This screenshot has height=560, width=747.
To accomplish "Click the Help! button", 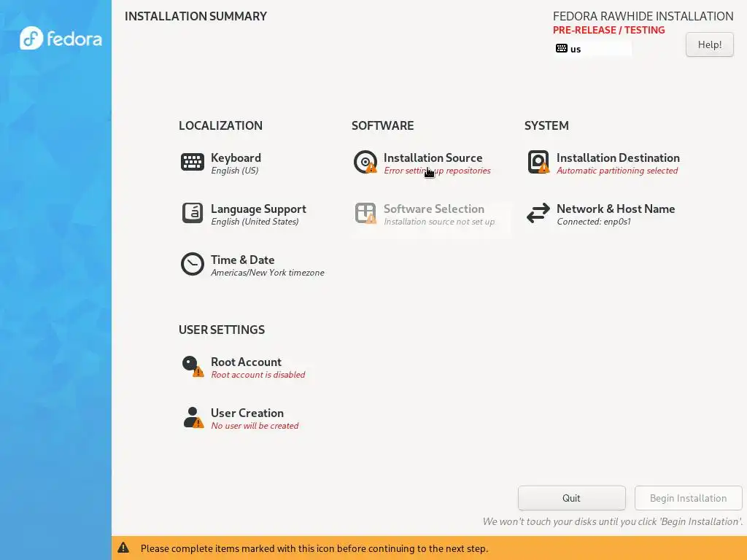I will coord(709,44).
